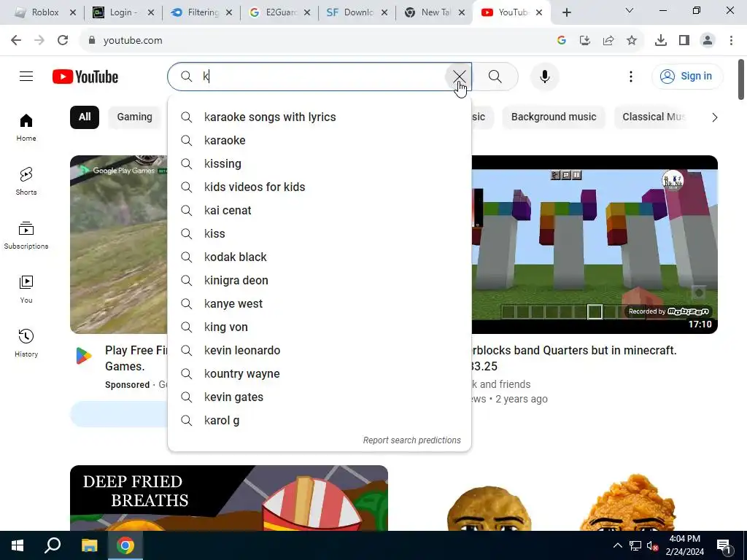Screen dimensions: 747x560
Task: Open a new browser tab
Action: click(x=566, y=13)
